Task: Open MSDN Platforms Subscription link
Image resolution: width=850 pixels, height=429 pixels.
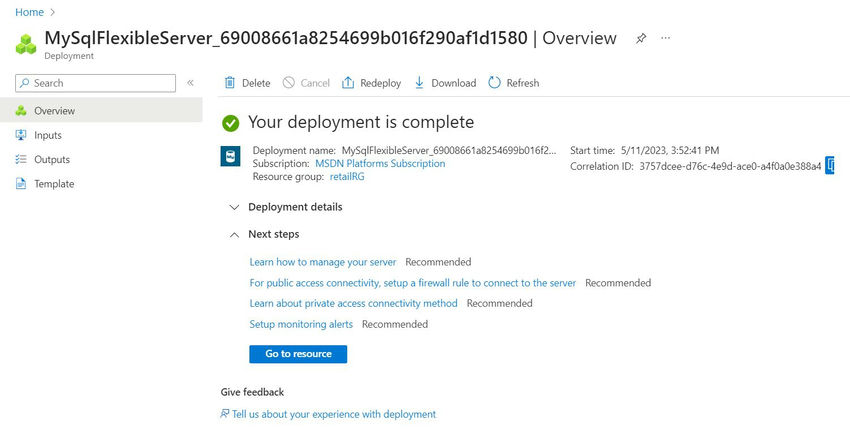Action: [380, 163]
